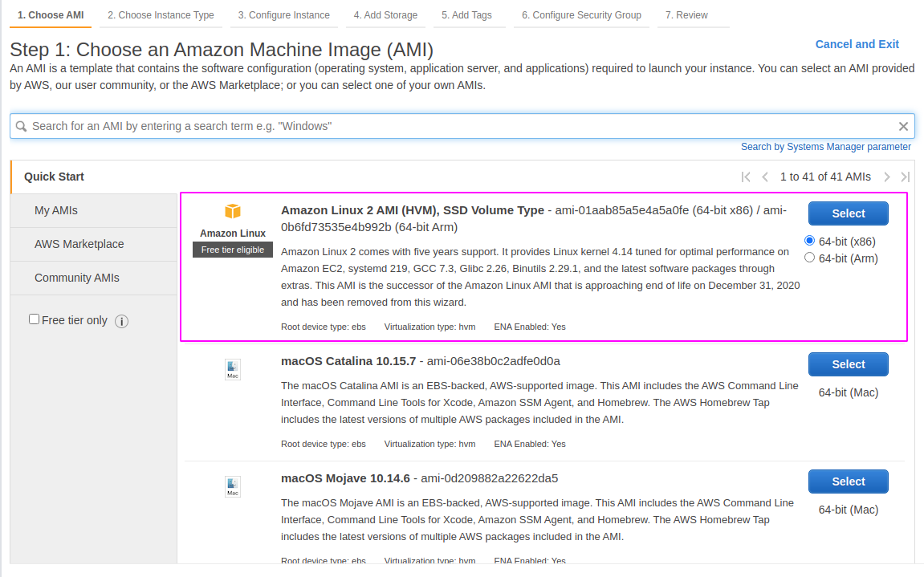The width and height of the screenshot is (924, 577).
Task: Select the 64-bit (x86) radio button
Action: [809, 240]
